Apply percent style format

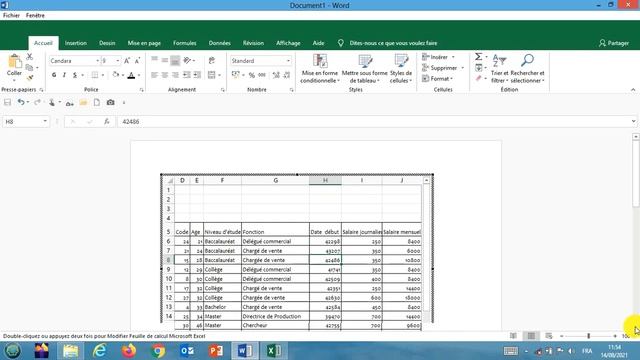tap(251, 75)
